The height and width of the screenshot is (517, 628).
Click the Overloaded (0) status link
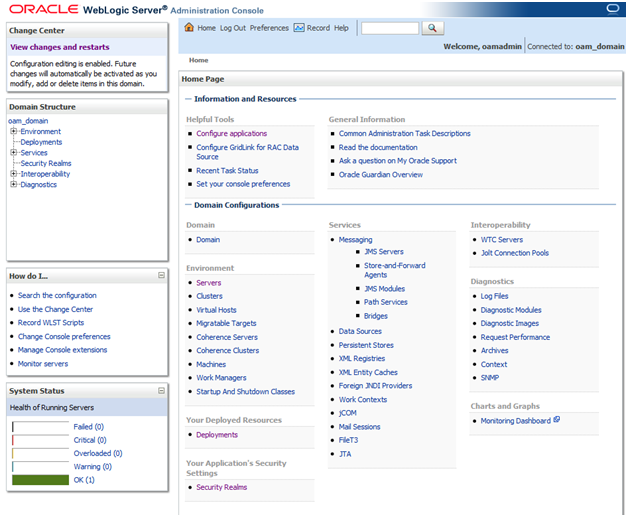tap(98, 453)
